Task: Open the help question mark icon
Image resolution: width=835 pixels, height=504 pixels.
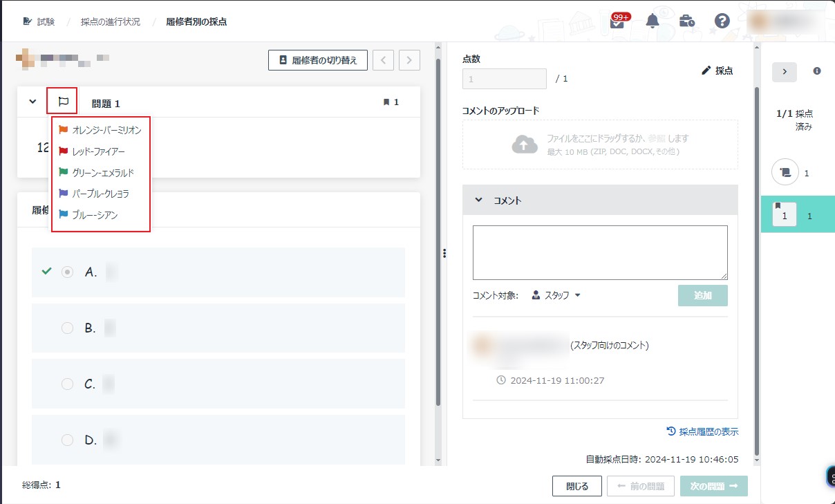Action: tap(722, 21)
